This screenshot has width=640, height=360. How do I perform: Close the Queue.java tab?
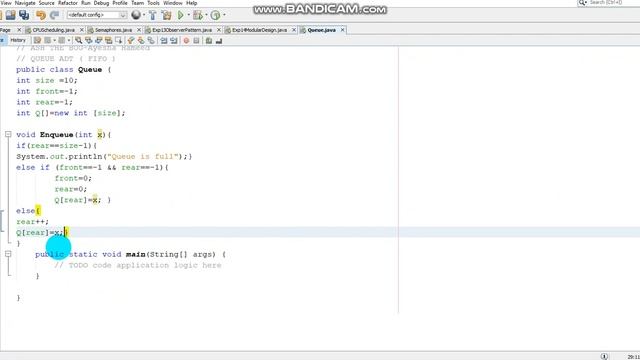click(x=342, y=30)
